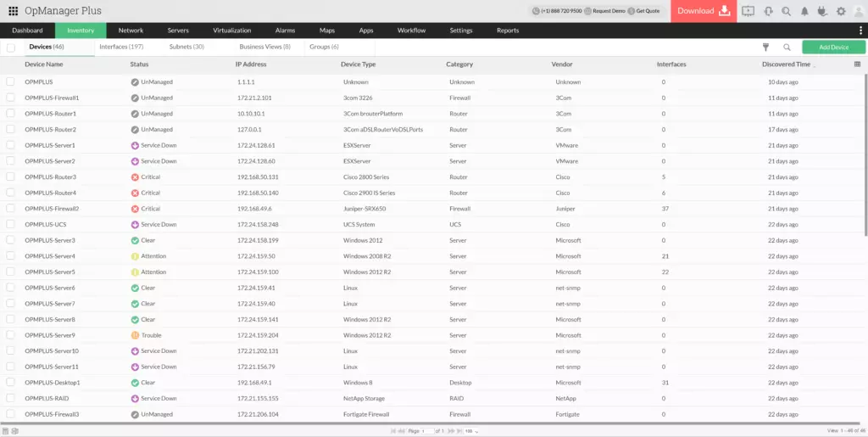Click the IP address 192.168.49.6 cell
Image resolution: width=868 pixels, height=437 pixels.
tap(254, 209)
